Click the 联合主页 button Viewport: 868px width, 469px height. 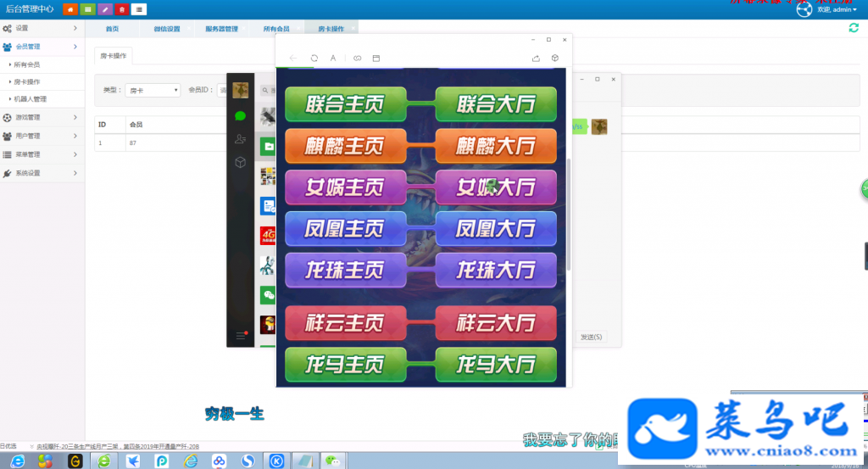coord(346,104)
